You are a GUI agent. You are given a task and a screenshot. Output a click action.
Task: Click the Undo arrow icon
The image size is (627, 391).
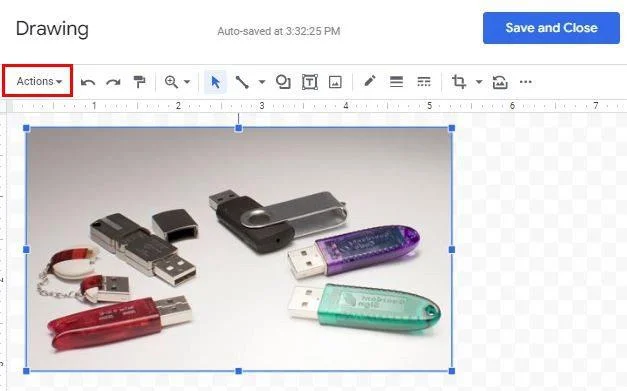click(x=88, y=82)
